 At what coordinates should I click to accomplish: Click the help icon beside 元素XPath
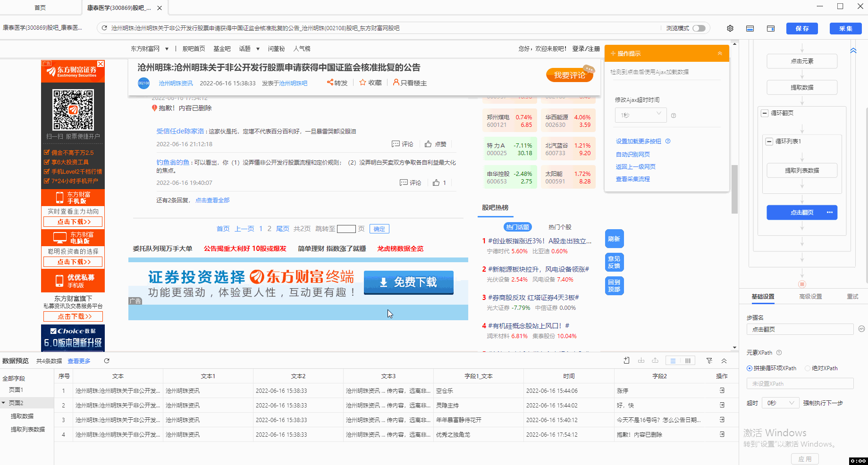pyautogui.click(x=779, y=352)
